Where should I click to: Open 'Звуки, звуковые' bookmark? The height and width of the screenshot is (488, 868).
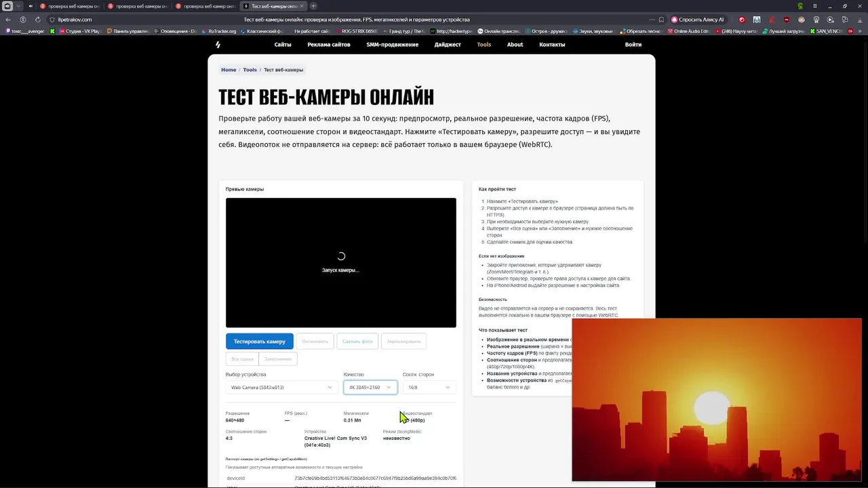[x=591, y=31]
